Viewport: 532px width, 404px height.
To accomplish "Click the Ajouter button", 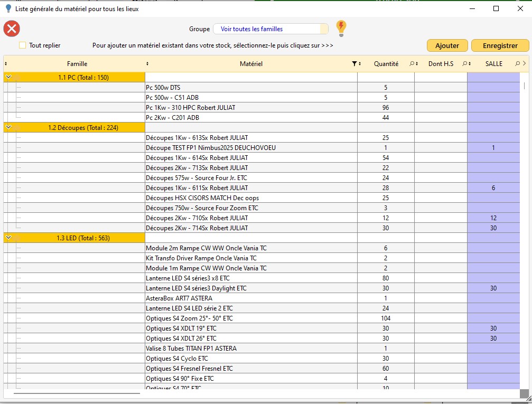I will point(447,45).
